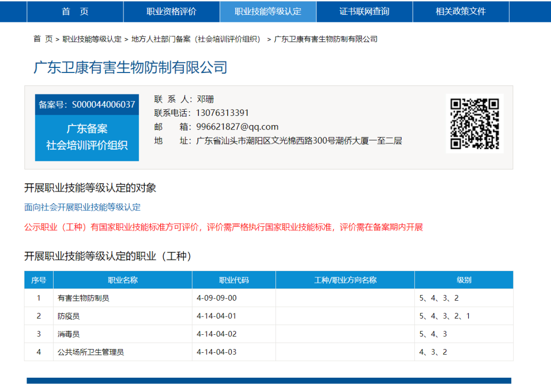551x392 pixels.
Task: Select the 职业技能等级认定 navigation tab
Action: point(268,12)
